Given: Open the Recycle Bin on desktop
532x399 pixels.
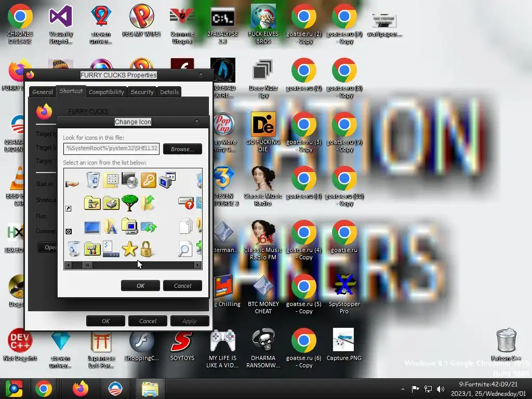Looking at the screenshot, I should tap(506, 344).
